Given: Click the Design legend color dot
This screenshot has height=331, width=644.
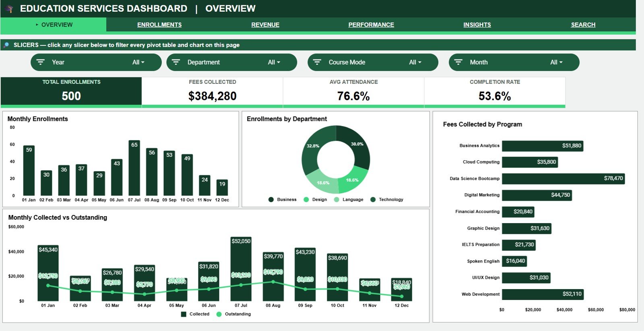Looking at the screenshot, I should point(306,199).
